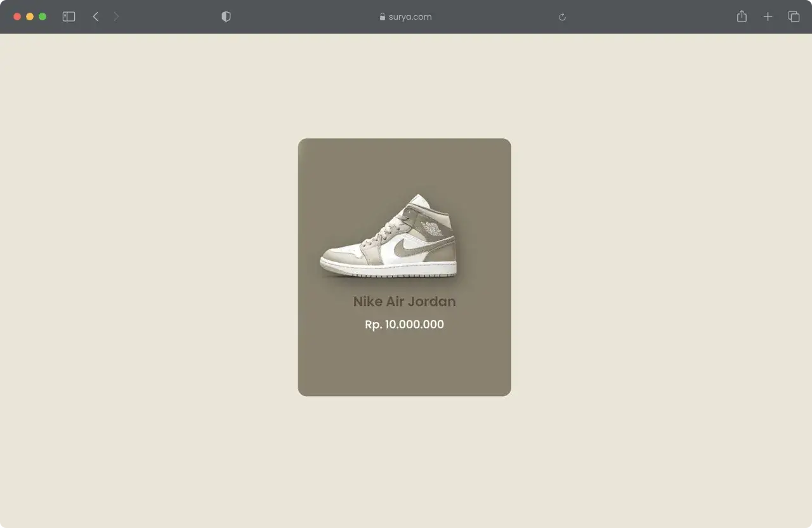Enter full screen with green button

click(x=43, y=16)
